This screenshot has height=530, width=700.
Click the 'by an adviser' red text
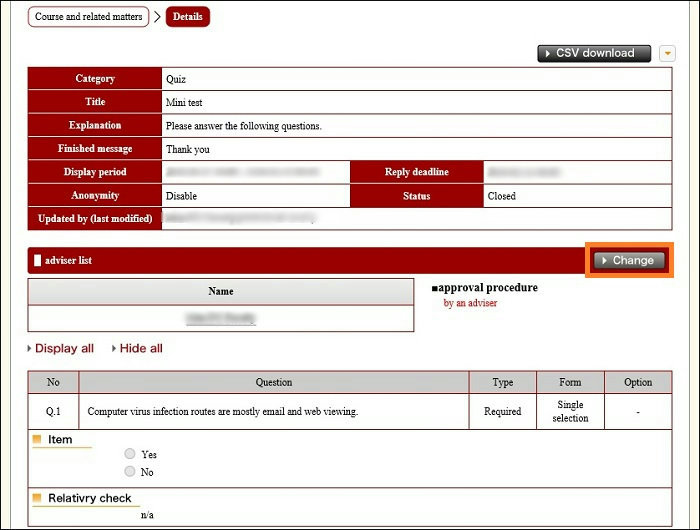pyautogui.click(x=470, y=303)
